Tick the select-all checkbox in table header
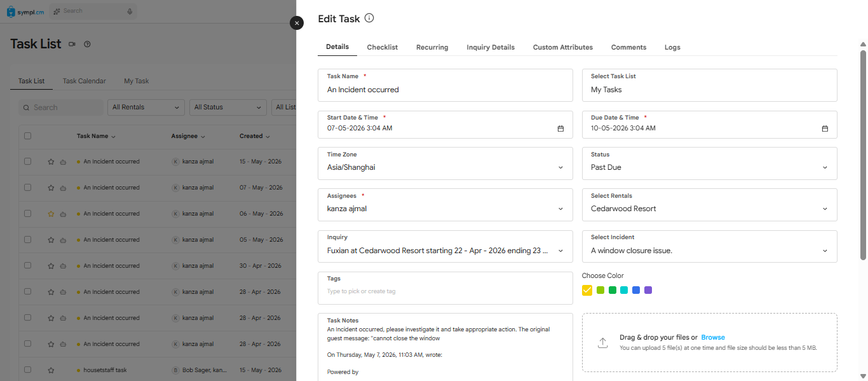Screen dimensions: 868x381 [x=27, y=135]
